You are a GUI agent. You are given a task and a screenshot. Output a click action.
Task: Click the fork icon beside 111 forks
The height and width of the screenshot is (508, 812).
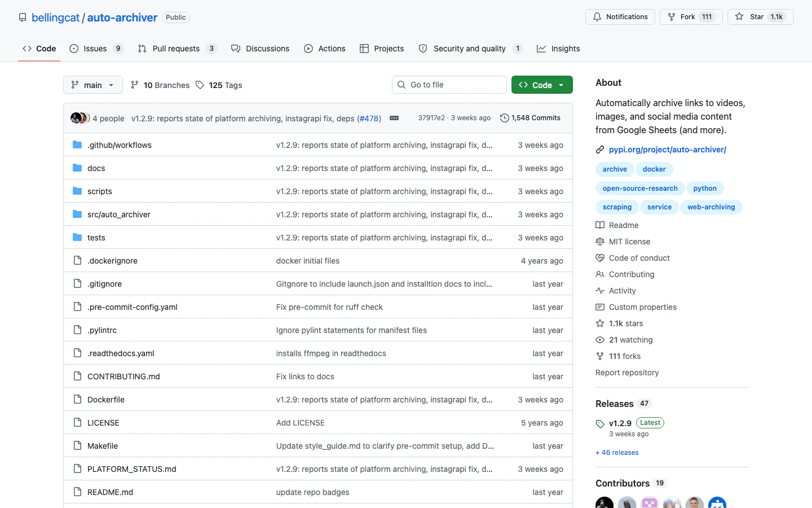pos(600,356)
